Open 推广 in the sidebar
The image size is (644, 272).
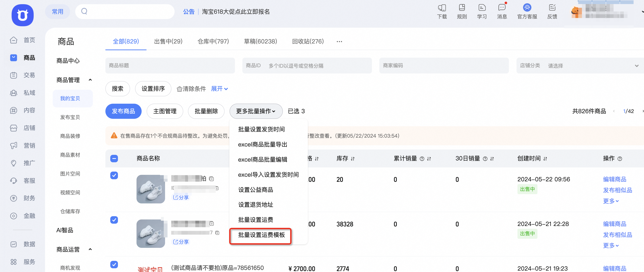pos(23,163)
